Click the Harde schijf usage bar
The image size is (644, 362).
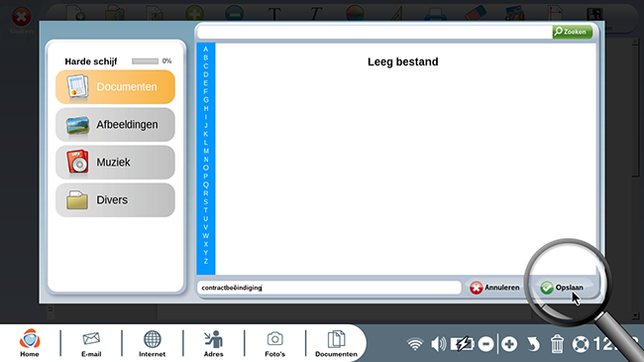coord(145,61)
